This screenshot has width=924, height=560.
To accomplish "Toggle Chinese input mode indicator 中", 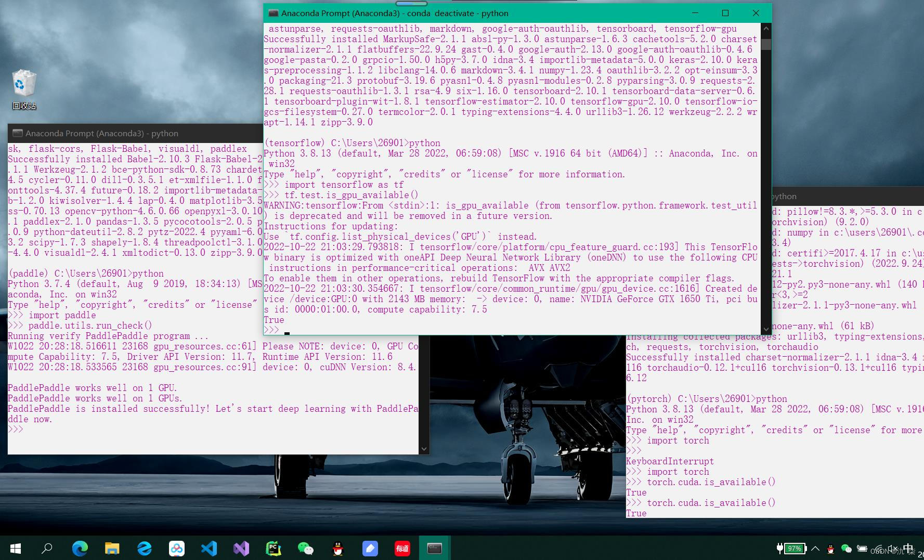I will [x=908, y=548].
